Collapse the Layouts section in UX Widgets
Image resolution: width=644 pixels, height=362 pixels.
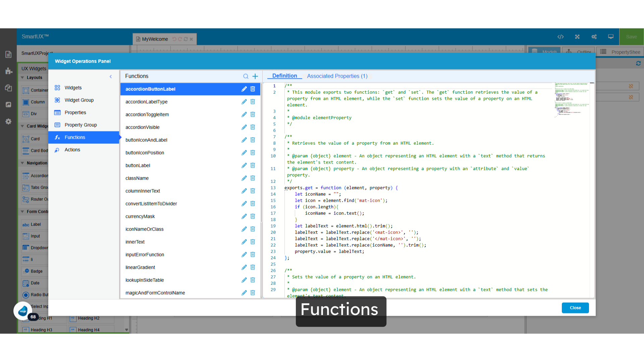pos(22,77)
